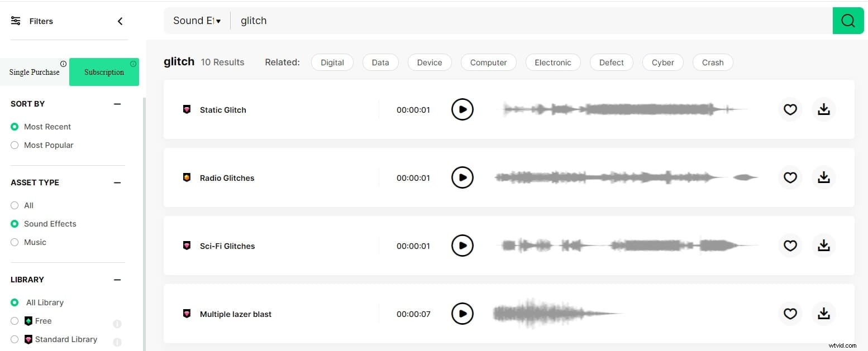
Task: Open the Filters panel icon
Action: tap(15, 21)
